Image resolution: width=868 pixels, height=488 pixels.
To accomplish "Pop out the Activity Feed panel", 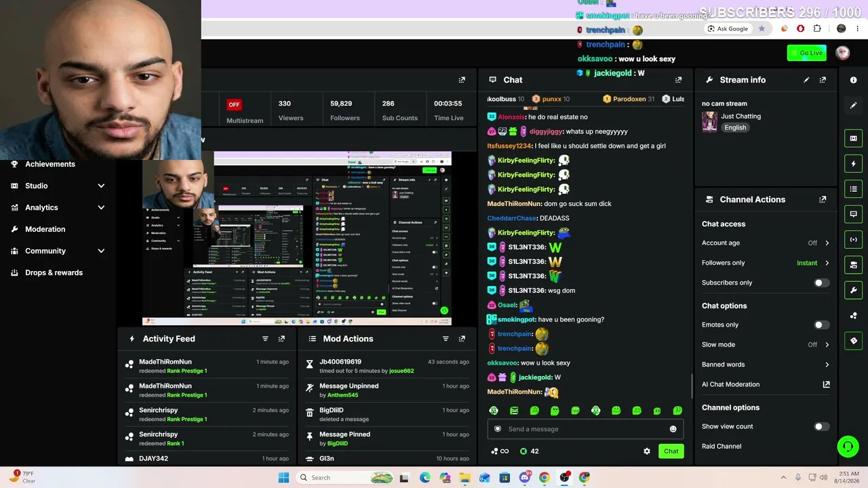I will point(281,339).
